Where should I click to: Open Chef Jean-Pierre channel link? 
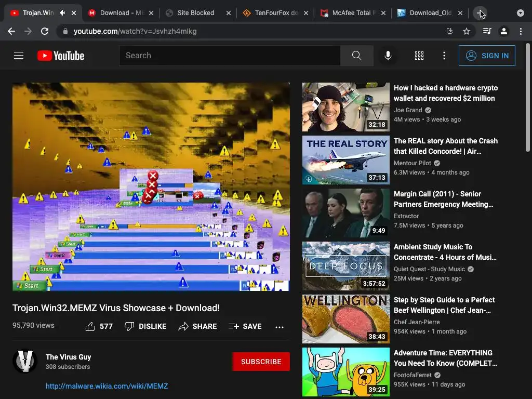417,322
